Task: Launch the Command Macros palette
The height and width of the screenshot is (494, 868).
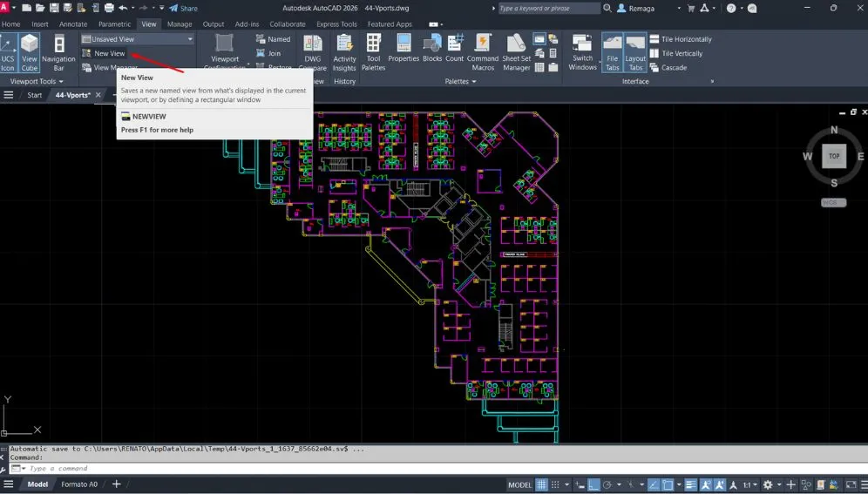Action: pyautogui.click(x=483, y=52)
